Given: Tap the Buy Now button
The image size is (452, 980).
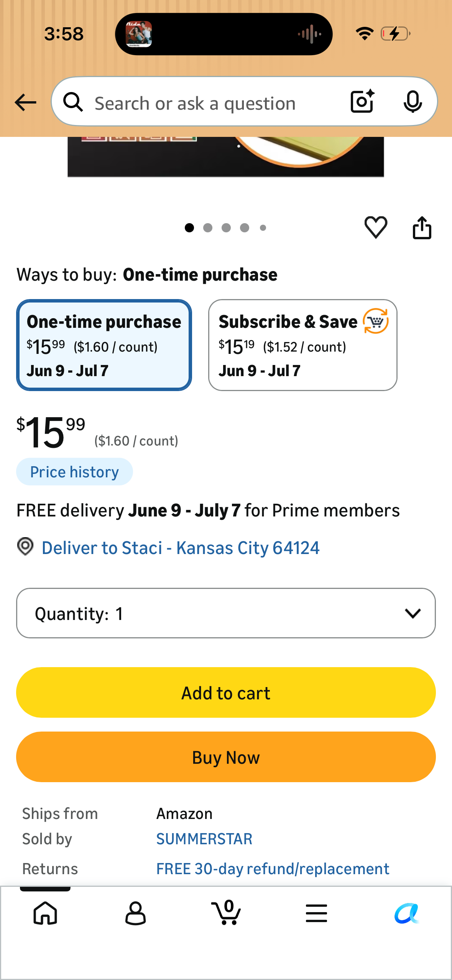Looking at the screenshot, I should click(226, 757).
